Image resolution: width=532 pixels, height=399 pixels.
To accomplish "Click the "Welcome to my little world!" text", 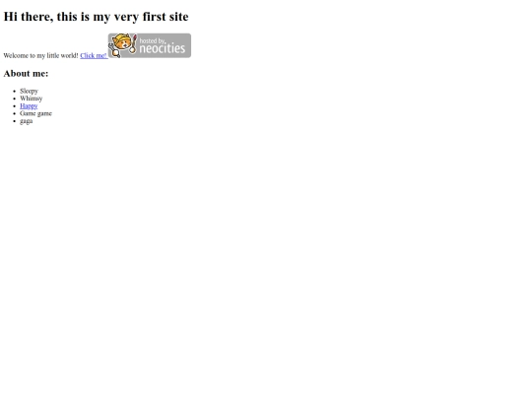I will 40,55.
